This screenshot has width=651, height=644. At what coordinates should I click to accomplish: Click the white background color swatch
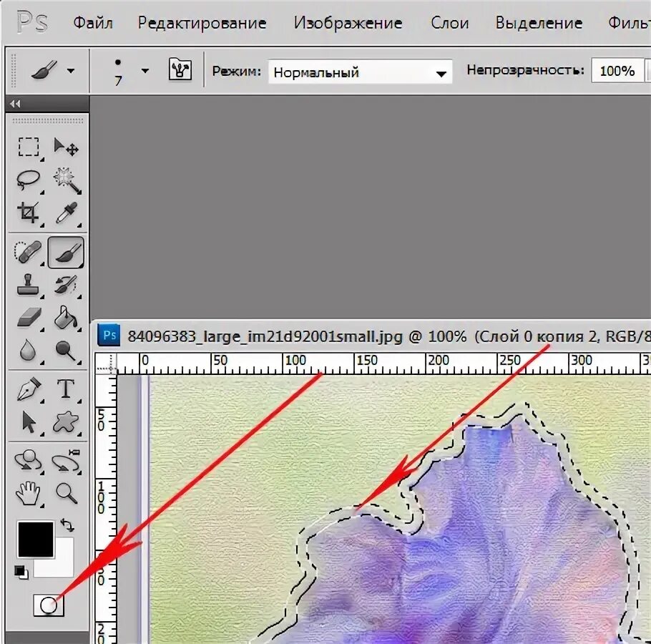pos(64,567)
